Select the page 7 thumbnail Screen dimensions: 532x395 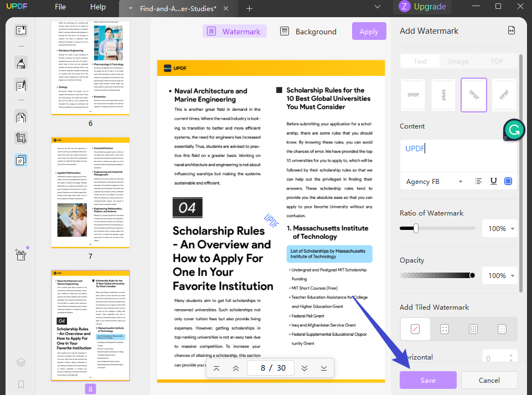pos(90,193)
